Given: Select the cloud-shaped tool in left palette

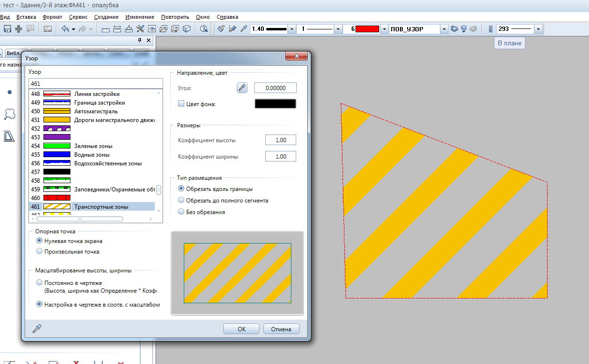Looking at the screenshot, I should point(10,114).
